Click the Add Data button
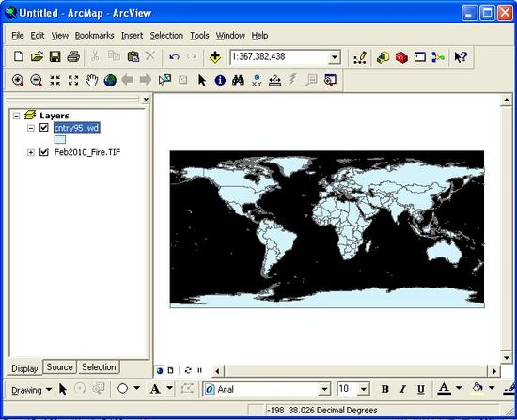517x420 pixels. 215,57
